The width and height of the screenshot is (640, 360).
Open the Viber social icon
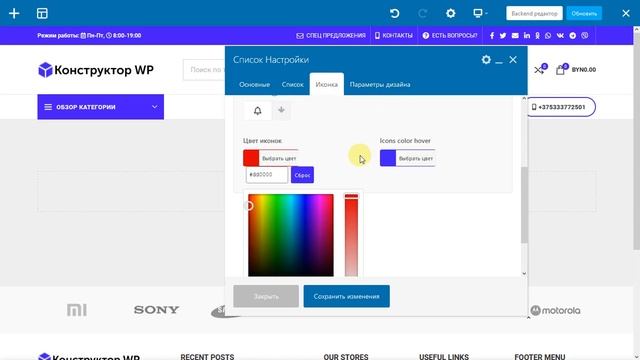click(x=585, y=36)
